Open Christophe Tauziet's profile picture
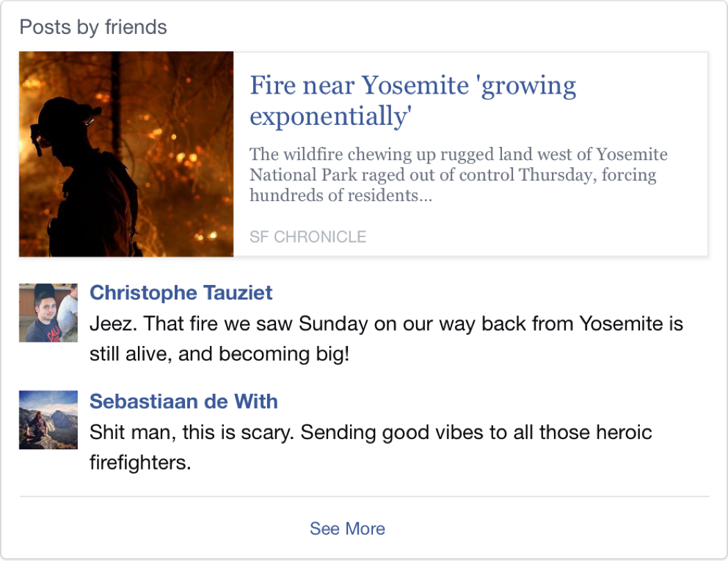 (x=48, y=313)
